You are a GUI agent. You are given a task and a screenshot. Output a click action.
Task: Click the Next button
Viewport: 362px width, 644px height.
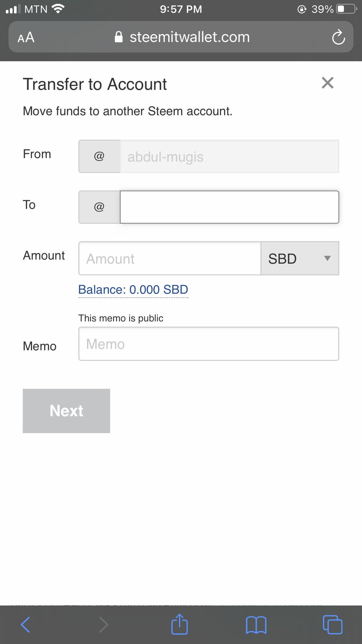(x=66, y=411)
